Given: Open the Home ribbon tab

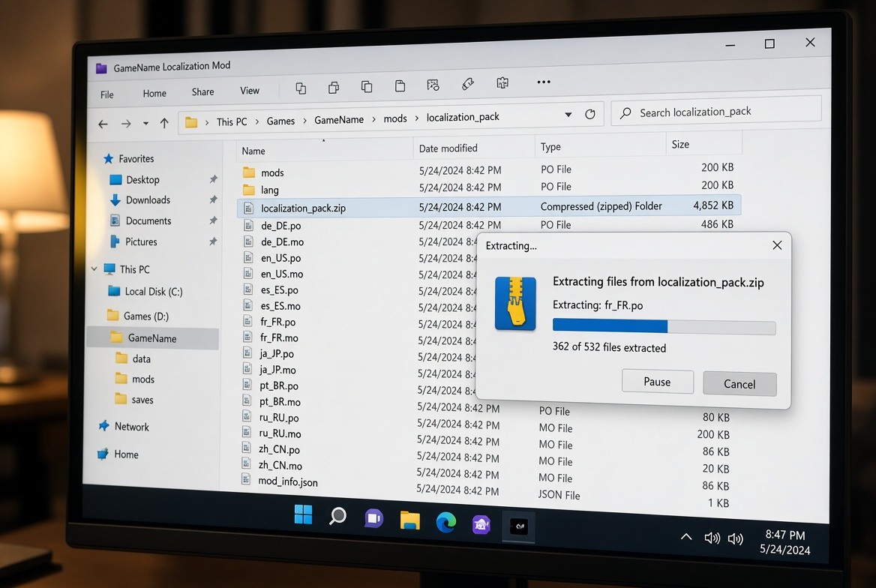Looking at the screenshot, I should coord(154,93).
